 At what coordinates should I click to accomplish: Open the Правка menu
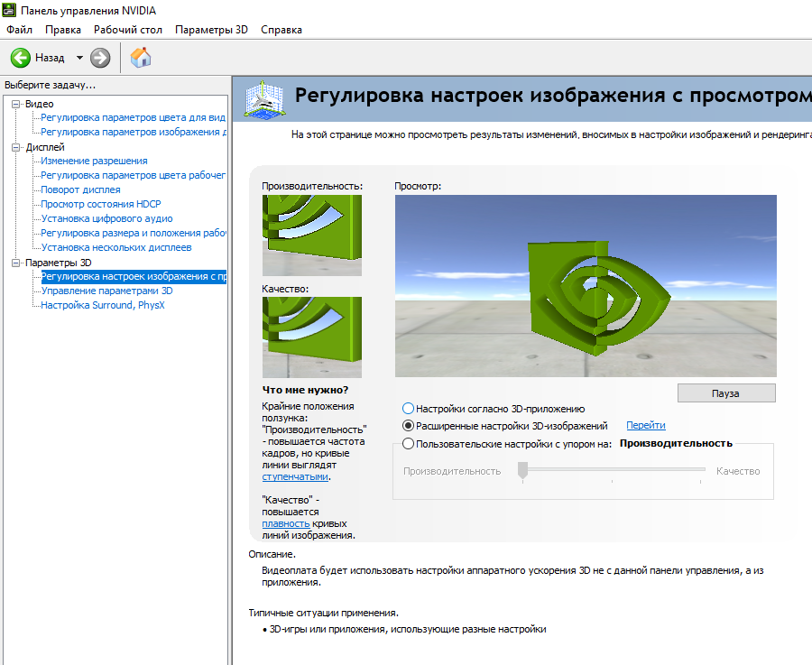click(x=62, y=30)
